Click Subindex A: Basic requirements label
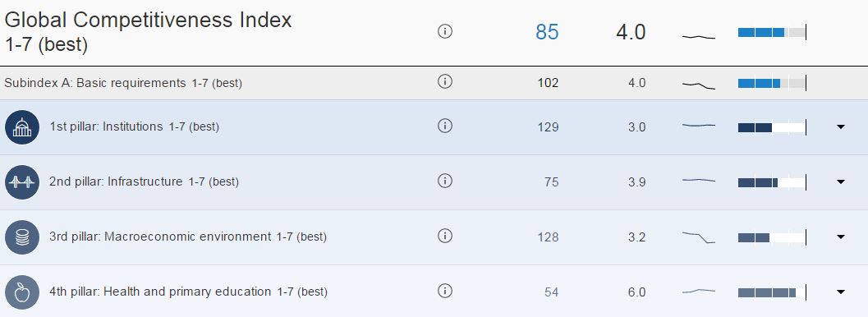The height and width of the screenshot is (317, 868). point(95,83)
